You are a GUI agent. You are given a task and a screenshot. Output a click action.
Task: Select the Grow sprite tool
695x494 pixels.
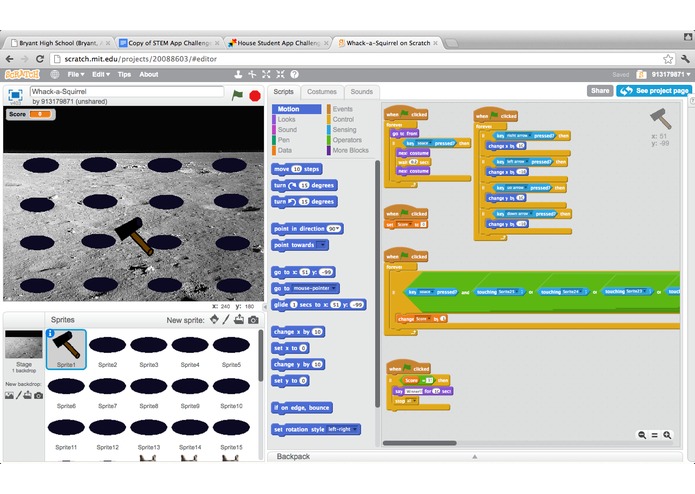pyautogui.click(x=266, y=74)
